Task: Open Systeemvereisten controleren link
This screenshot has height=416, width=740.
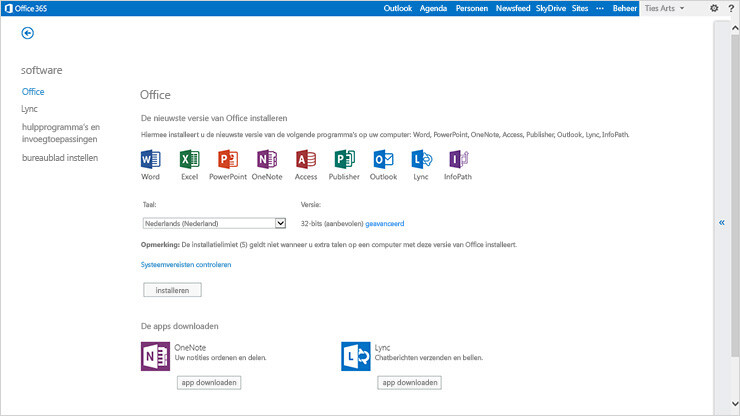Action: [186, 264]
